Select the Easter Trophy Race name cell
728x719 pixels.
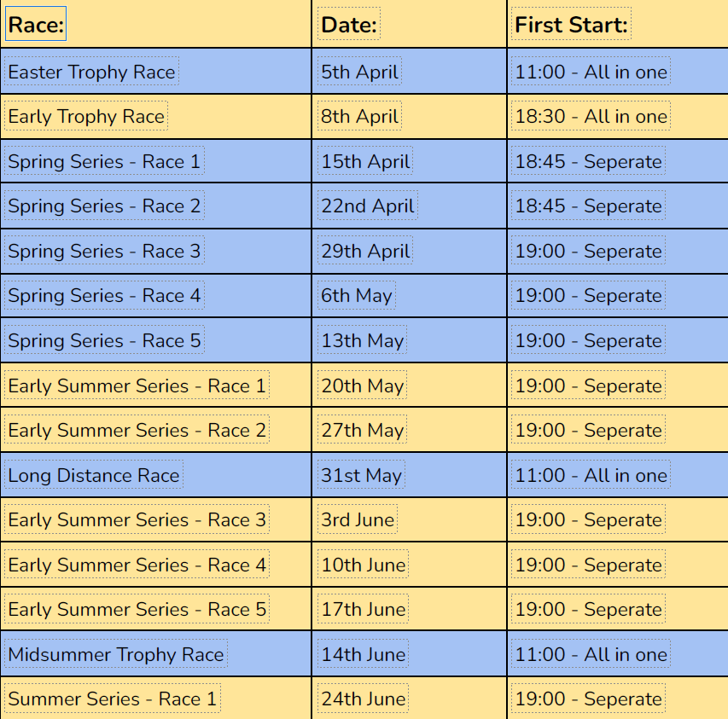coord(91,72)
